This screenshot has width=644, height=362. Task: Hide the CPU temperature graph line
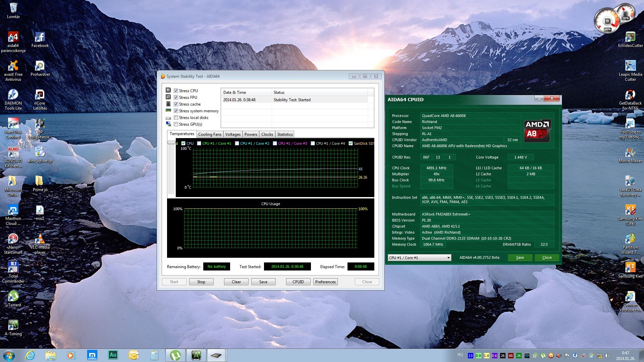point(183,143)
